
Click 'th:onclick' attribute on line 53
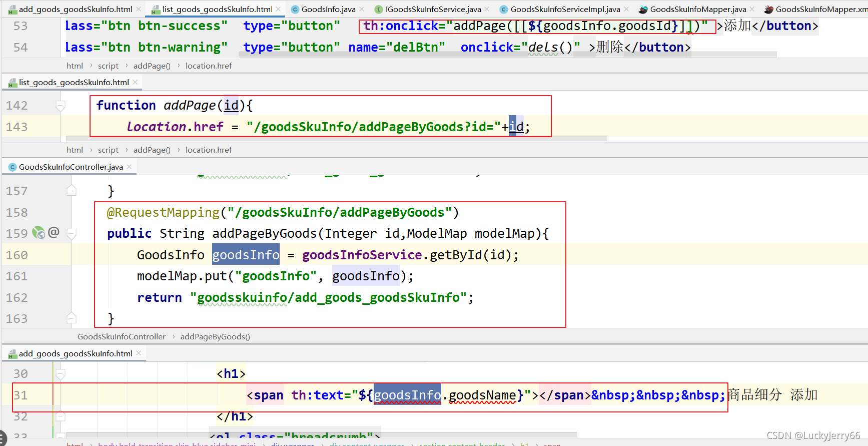(400, 26)
